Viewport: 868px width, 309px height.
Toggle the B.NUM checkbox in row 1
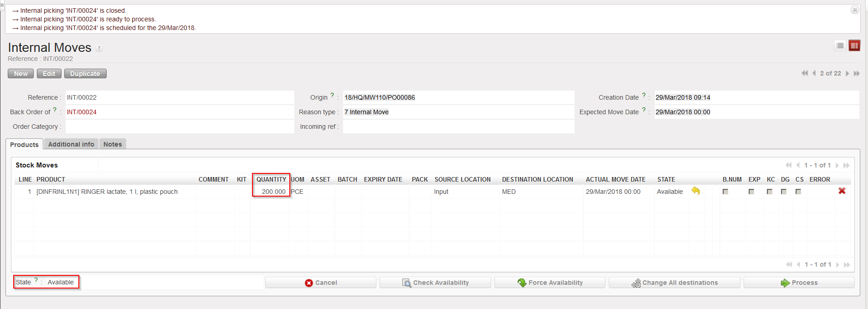click(725, 192)
